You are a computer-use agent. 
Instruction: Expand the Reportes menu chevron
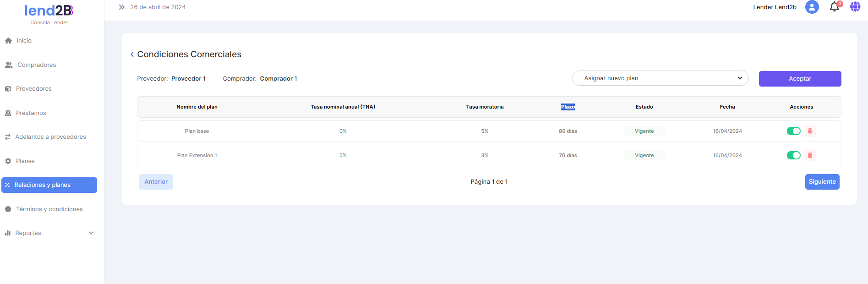[x=91, y=233]
